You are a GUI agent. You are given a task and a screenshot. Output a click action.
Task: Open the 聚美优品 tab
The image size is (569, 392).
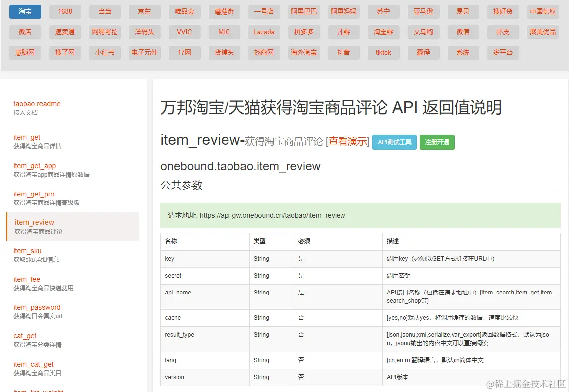tap(543, 32)
